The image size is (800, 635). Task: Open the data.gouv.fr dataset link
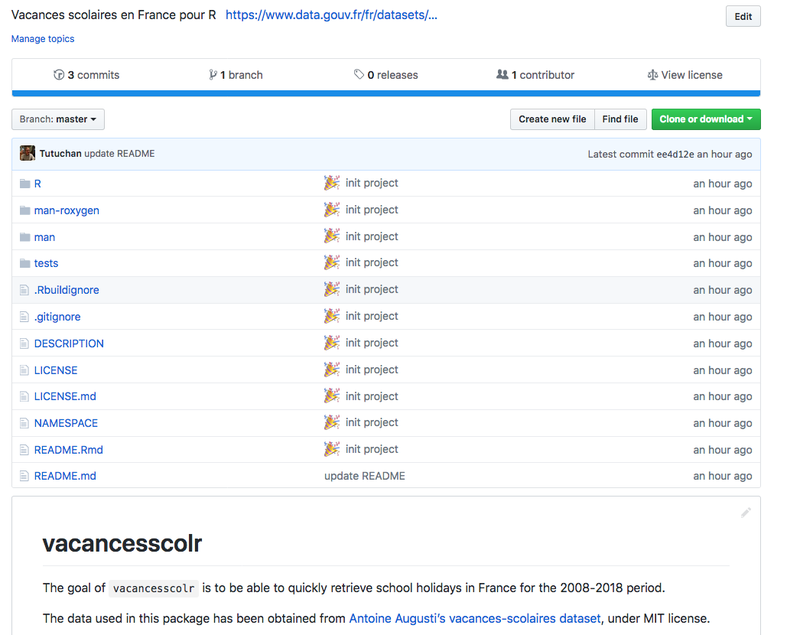click(331, 15)
